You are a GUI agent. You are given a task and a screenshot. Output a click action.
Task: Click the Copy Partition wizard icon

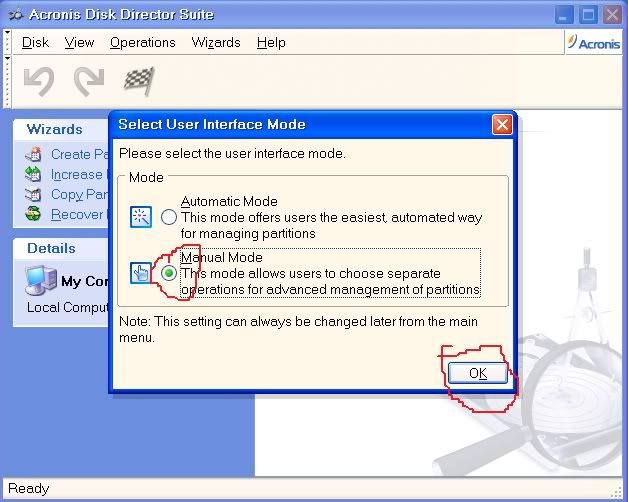33,194
